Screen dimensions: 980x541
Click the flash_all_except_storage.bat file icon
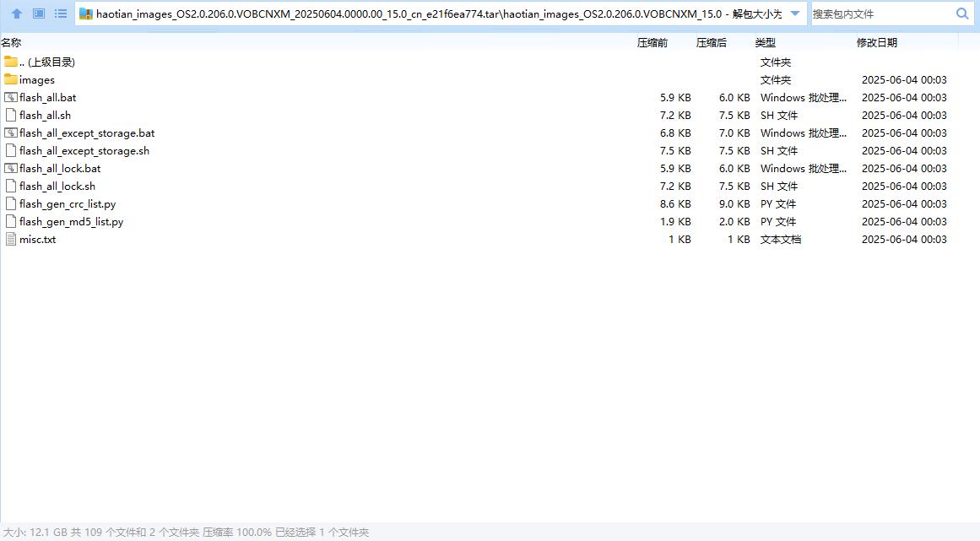[11, 133]
